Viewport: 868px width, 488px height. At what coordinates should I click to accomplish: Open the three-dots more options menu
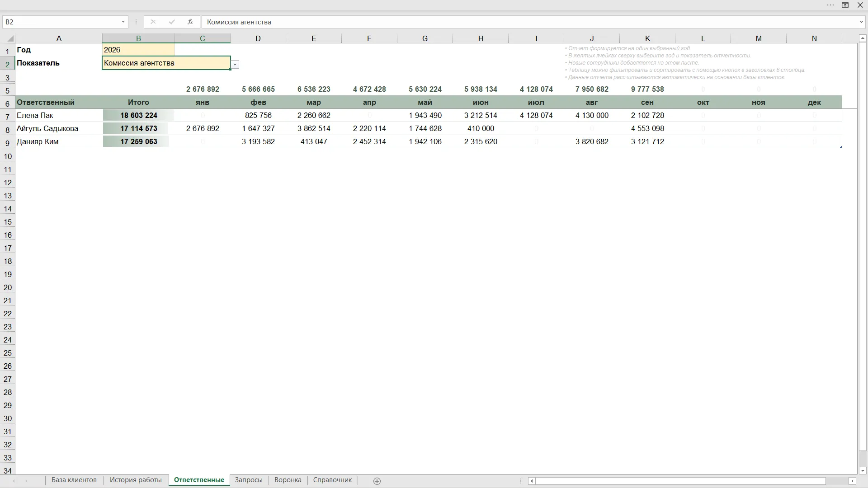830,5
